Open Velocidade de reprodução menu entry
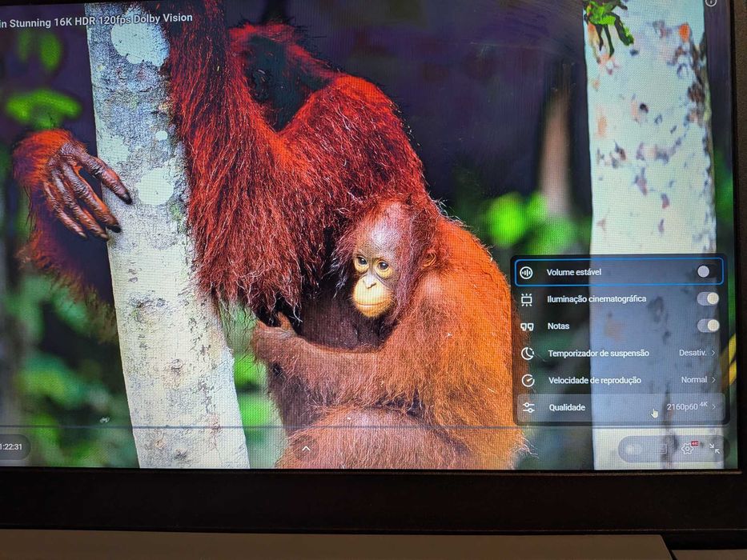The width and height of the screenshot is (747, 560). [620, 380]
